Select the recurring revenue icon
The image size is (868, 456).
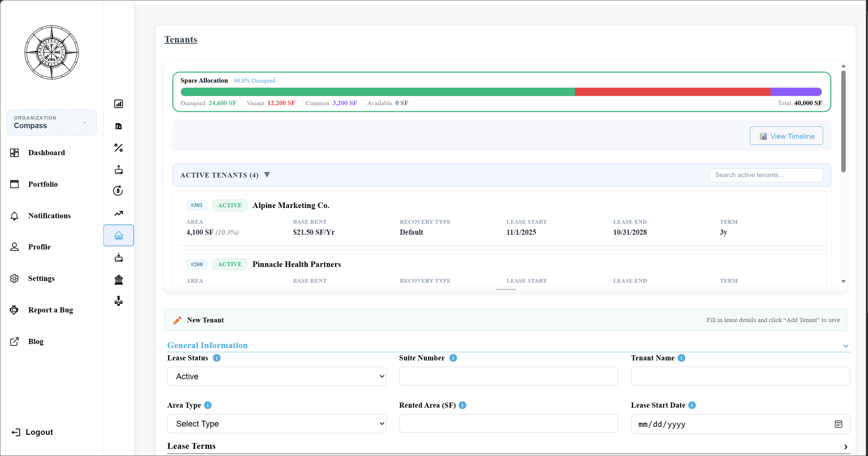(118, 191)
